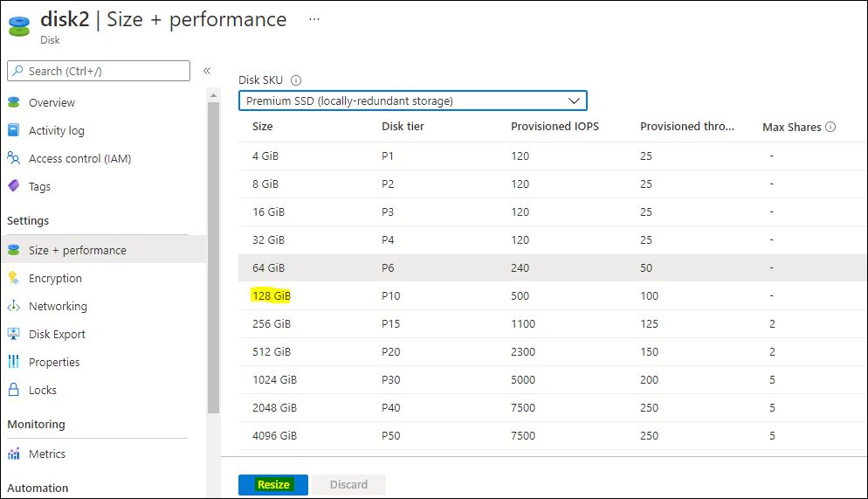Image resolution: width=868 pixels, height=499 pixels.
Task: Click the purple Tags icon
Action: (14, 186)
